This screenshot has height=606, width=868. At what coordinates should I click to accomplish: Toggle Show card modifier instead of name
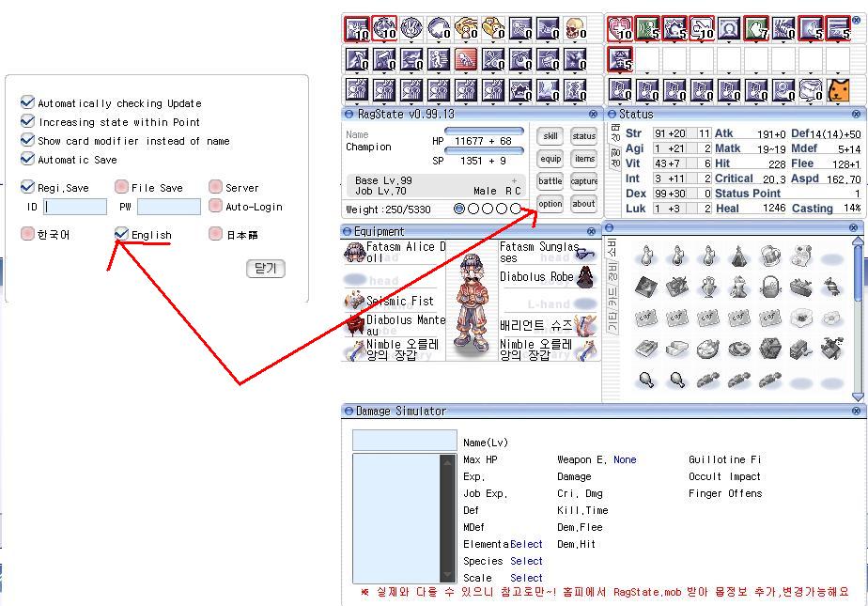(27, 141)
